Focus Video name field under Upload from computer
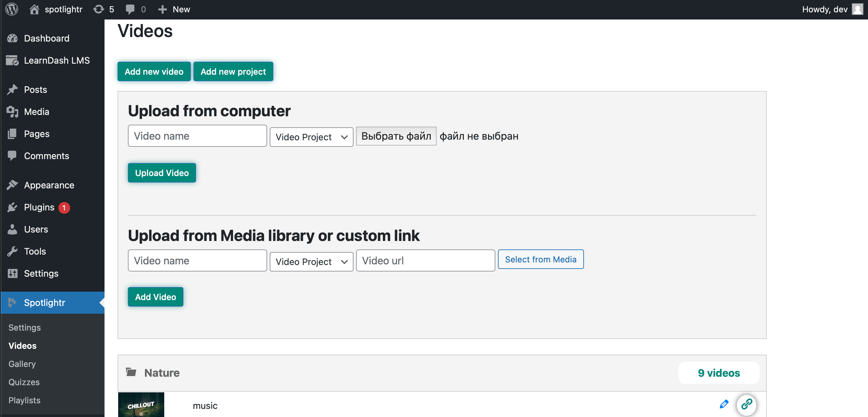The image size is (868, 417). [x=197, y=136]
